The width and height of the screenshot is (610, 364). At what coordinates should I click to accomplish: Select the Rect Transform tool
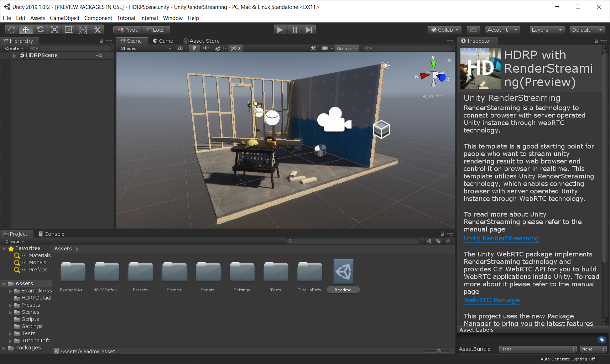tap(69, 30)
